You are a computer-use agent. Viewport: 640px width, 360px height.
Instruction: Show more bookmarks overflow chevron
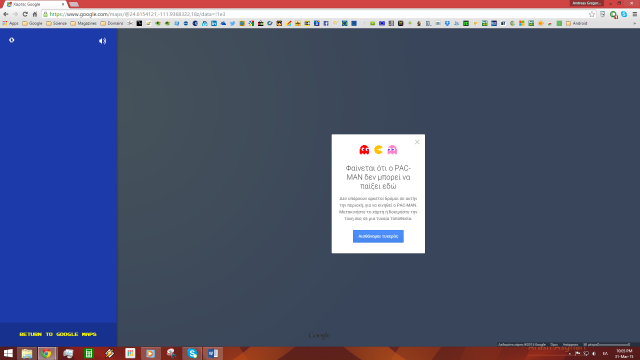635,23
